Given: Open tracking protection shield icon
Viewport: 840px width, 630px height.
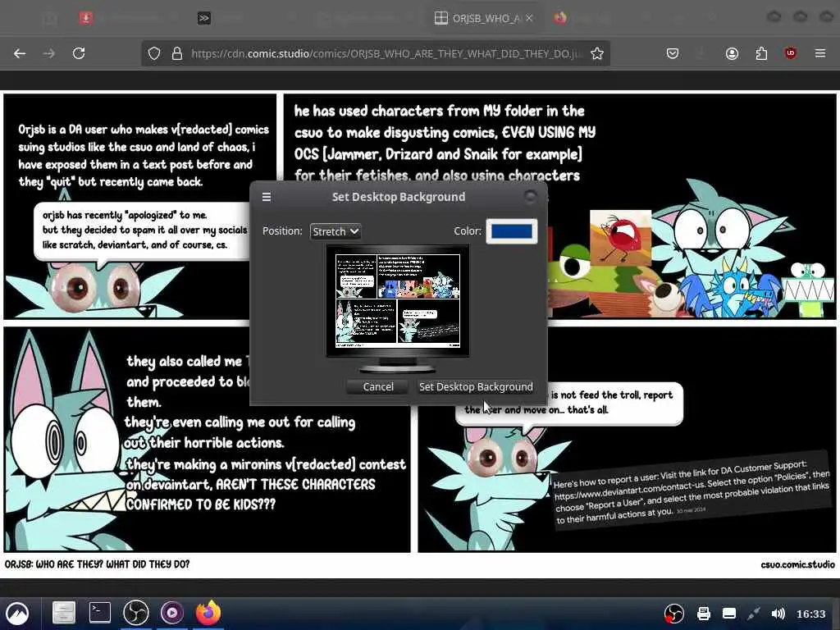Looking at the screenshot, I should (x=154, y=53).
